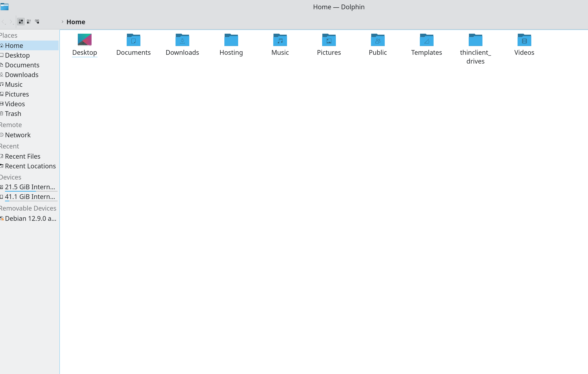Open the 21.5 GiB internal drive
The width and height of the screenshot is (588, 374).
pyautogui.click(x=29, y=187)
